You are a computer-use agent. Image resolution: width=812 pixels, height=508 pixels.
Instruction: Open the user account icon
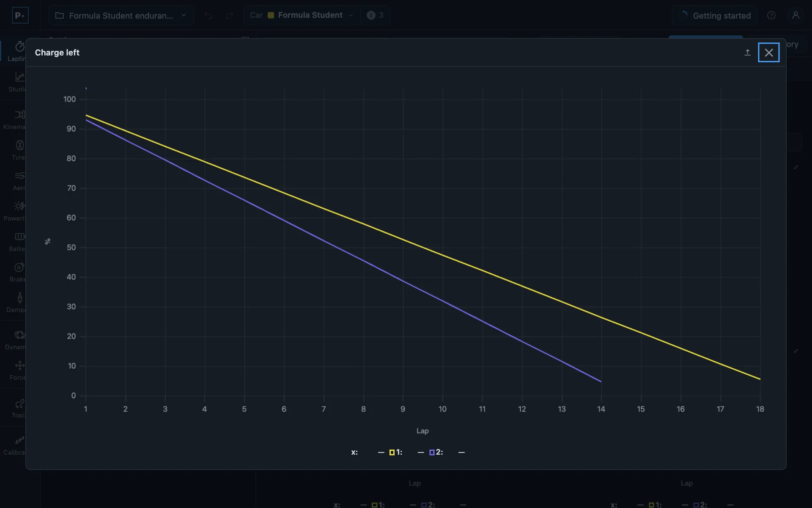pyautogui.click(x=796, y=15)
